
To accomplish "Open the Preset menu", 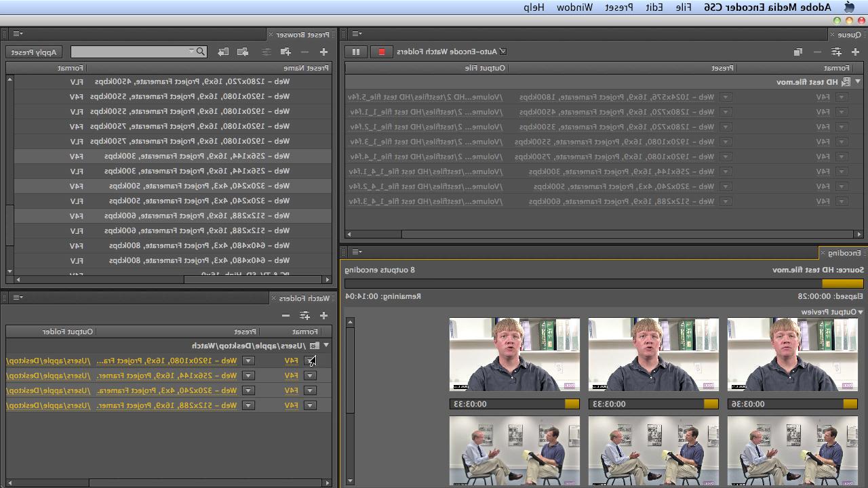I will point(619,7).
